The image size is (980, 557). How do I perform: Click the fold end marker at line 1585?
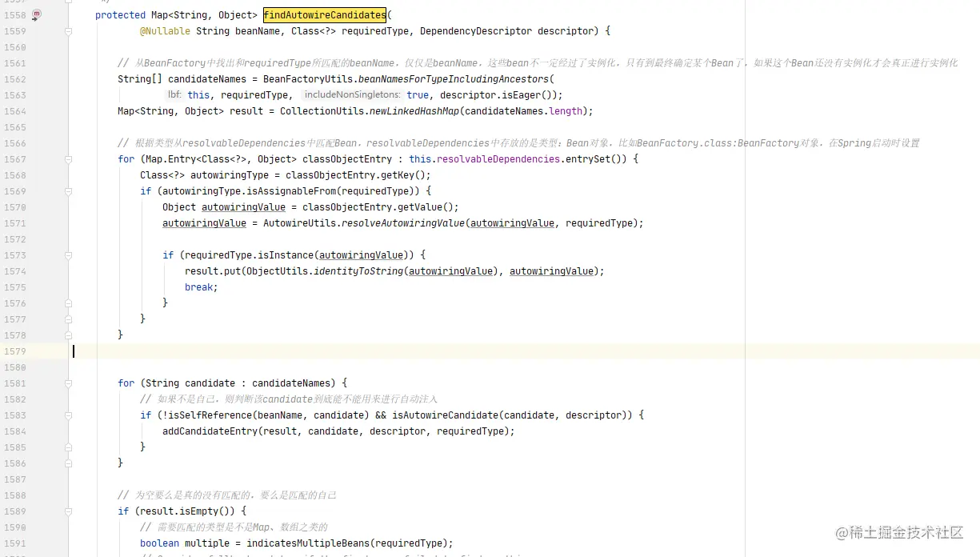pyautogui.click(x=69, y=447)
